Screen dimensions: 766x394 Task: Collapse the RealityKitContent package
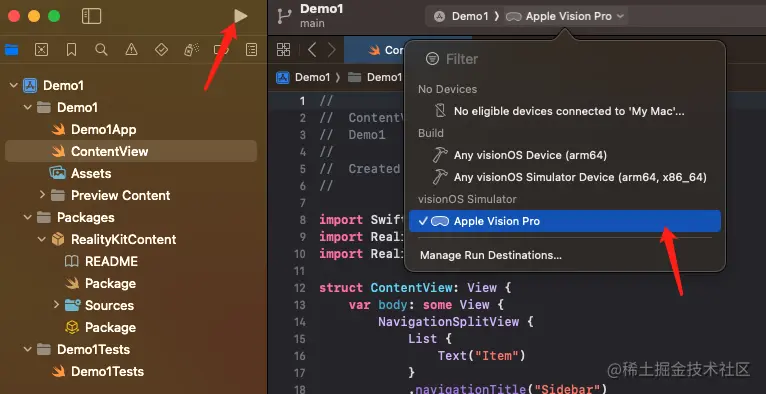(42, 239)
